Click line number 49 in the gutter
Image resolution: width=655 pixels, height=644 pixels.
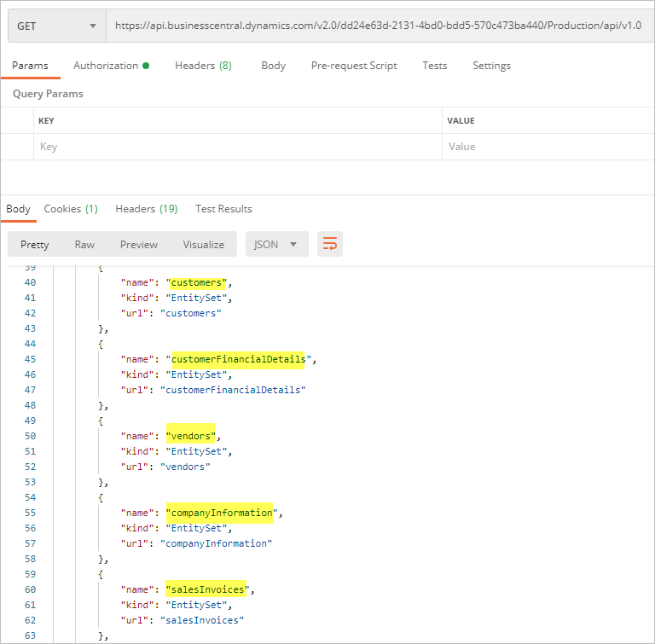pyautogui.click(x=30, y=421)
